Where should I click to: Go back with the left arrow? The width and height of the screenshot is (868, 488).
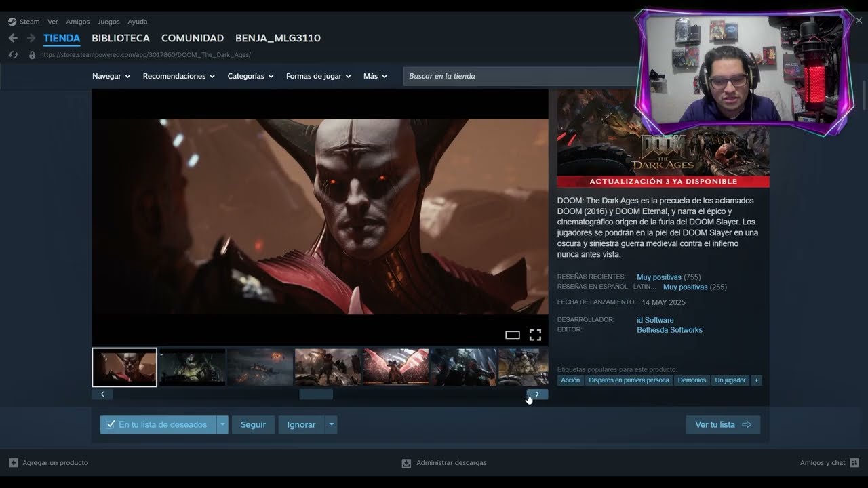pyautogui.click(x=13, y=38)
